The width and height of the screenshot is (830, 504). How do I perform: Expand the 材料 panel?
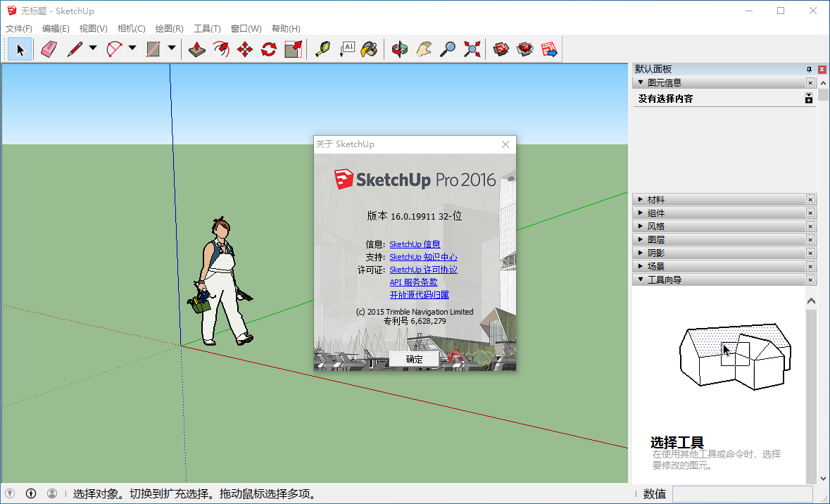(641, 200)
